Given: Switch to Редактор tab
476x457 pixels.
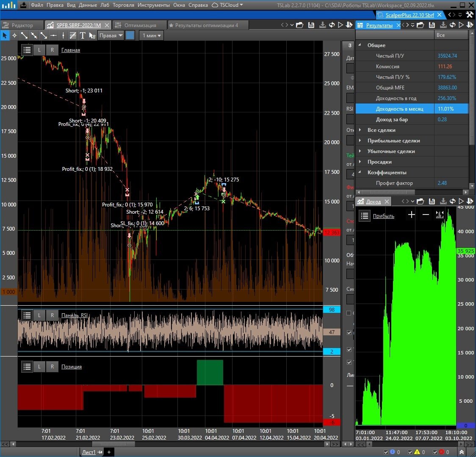Looking at the screenshot, I should pyautogui.click(x=22, y=25).
